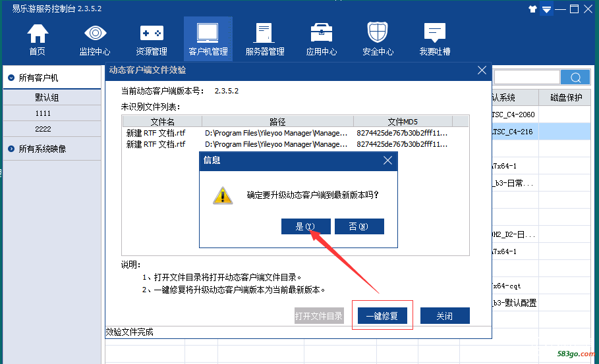Open the title bar dropdown menu arrow
The image size is (599, 364).
pos(547,9)
